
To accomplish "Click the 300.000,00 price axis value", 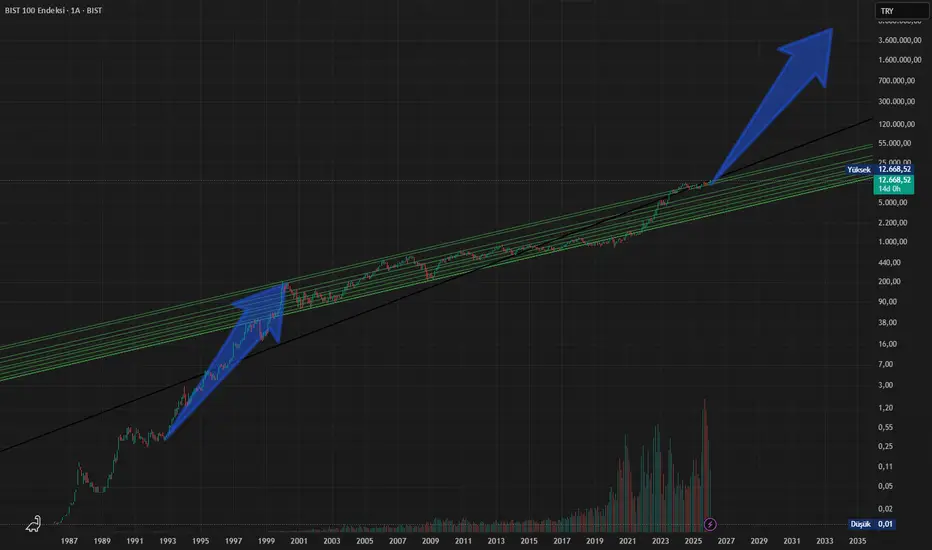I will 896,102.
